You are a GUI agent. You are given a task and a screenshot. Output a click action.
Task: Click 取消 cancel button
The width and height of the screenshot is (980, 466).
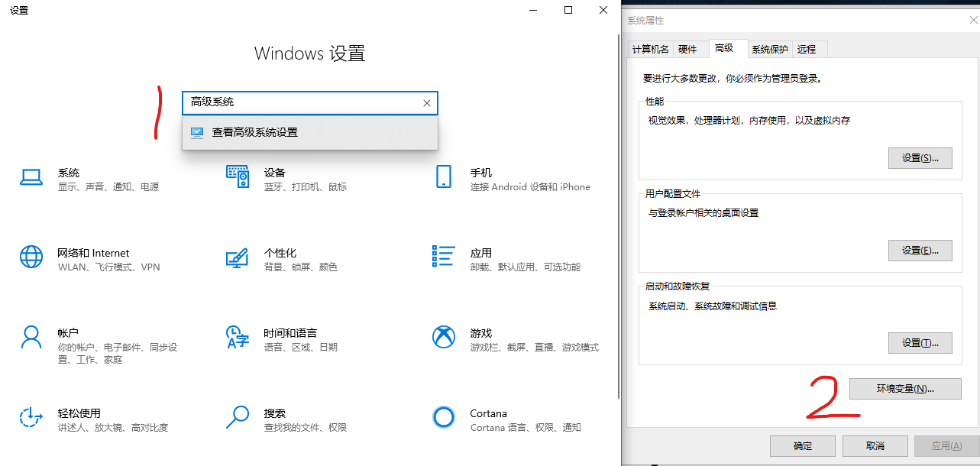pyautogui.click(x=875, y=446)
